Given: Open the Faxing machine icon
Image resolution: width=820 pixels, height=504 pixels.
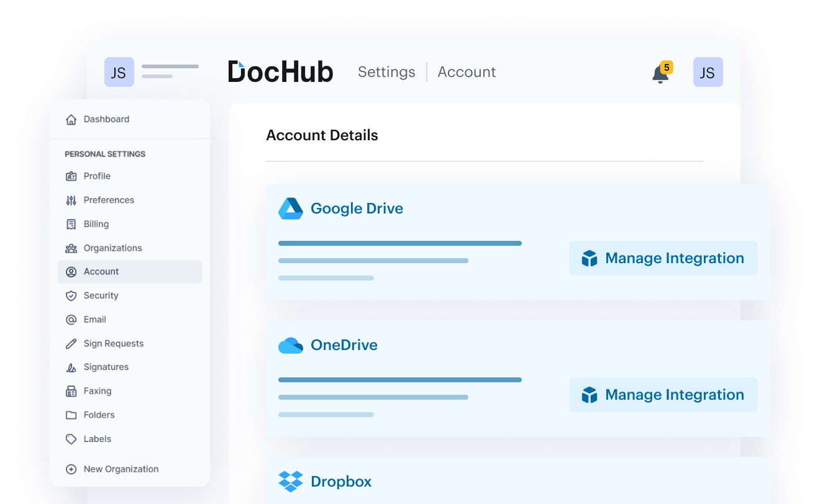Looking at the screenshot, I should (72, 391).
